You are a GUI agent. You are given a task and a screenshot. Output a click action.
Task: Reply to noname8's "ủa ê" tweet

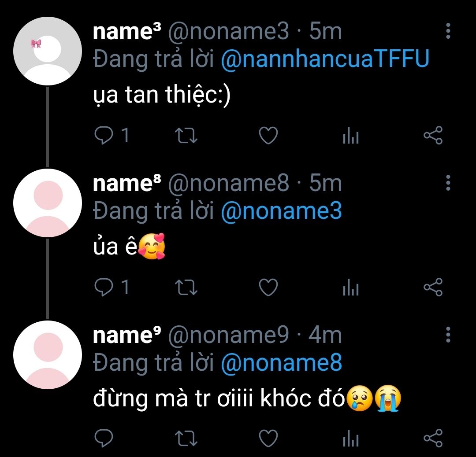pyautogui.click(x=104, y=287)
